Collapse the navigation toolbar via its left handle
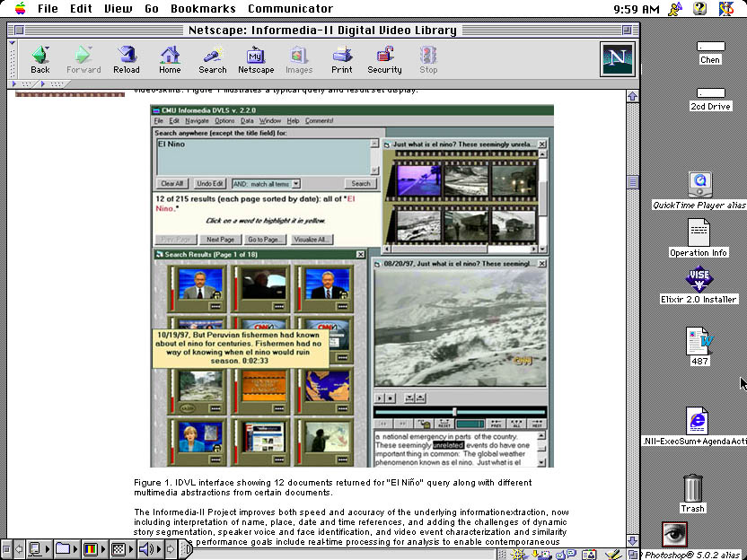The height and width of the screenshot is (560, 747). [x=13, y=59]
